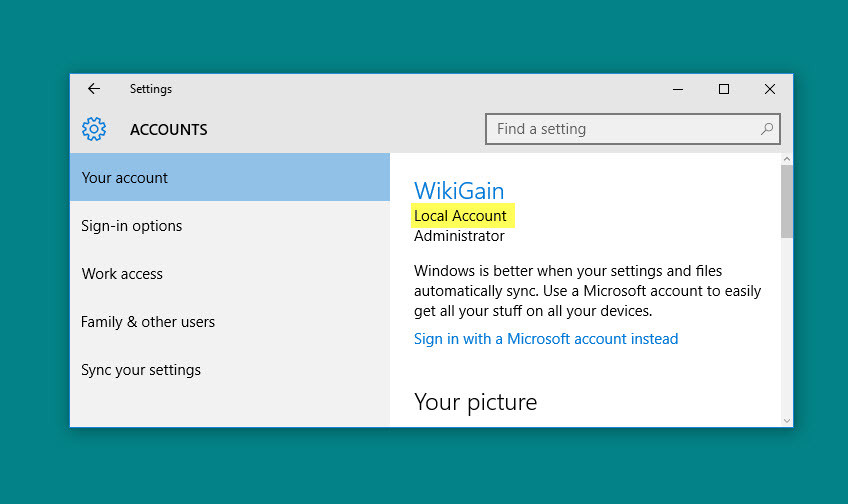
Task: Click the search magnifier icon
Action: point(767,129)
